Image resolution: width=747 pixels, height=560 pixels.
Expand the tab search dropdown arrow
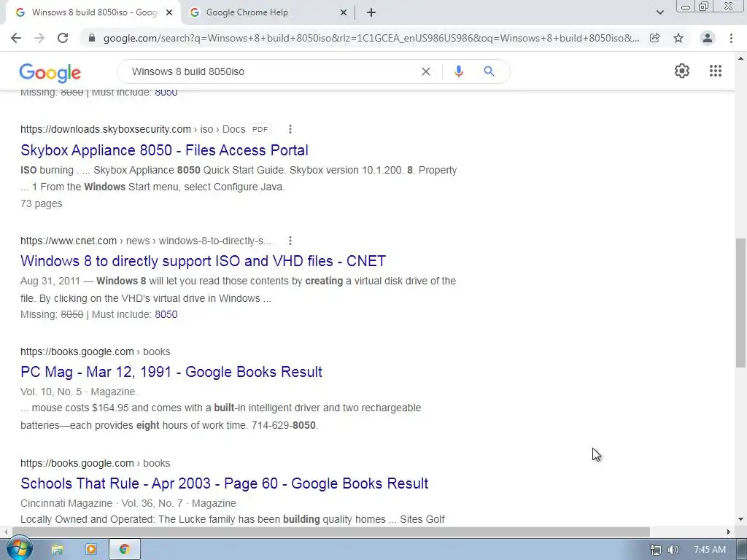pos(659,12)
